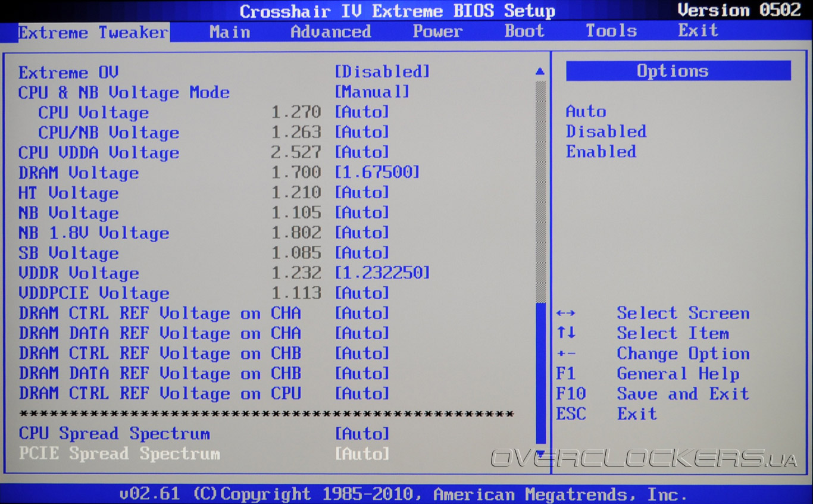Click the DRAM Voltage label
This screenshot has width=813, height=504.
(79, 173)
